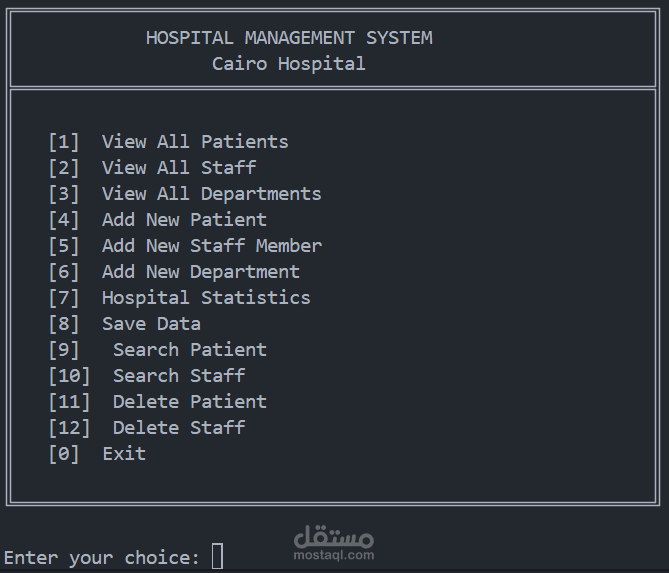The width and height of the screenshot is (669, 573).
Task: Pick Add New Patient entry
Action: (184, 220)
